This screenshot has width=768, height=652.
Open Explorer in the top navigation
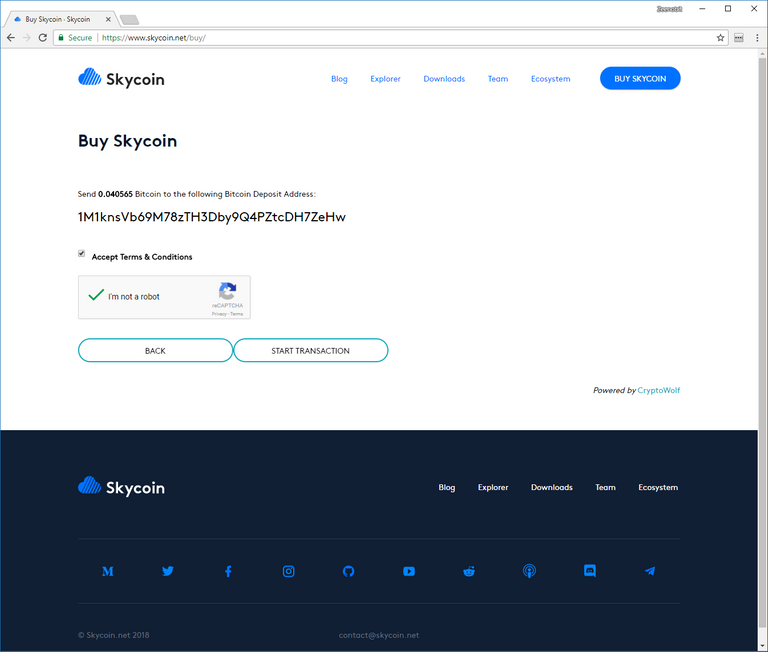[385, 79]
